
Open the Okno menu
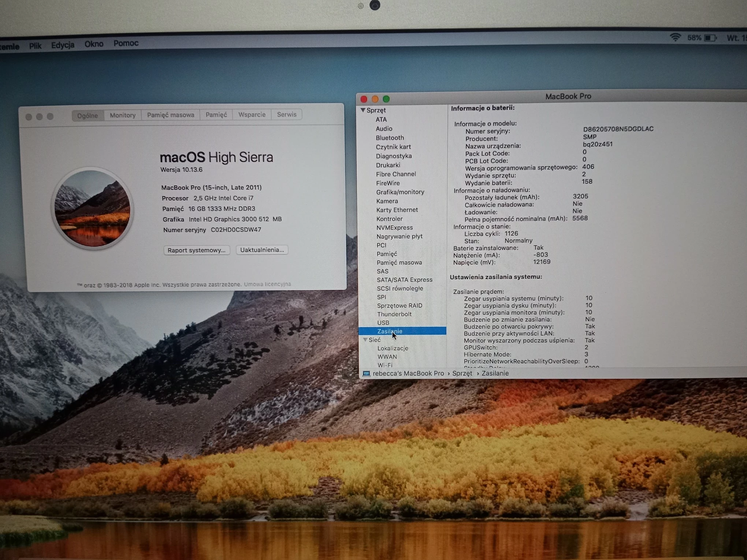pos(94,44)
